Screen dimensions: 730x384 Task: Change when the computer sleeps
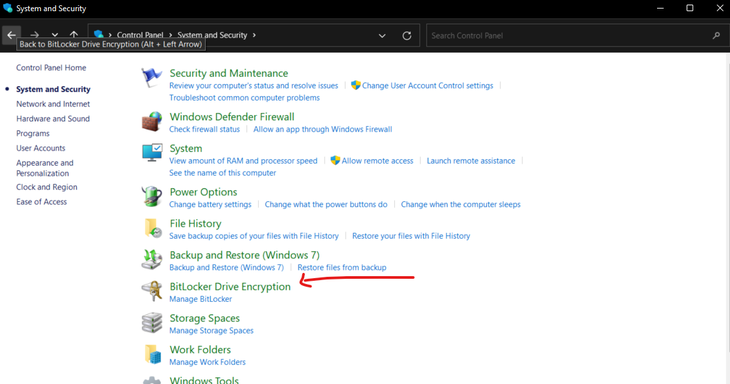tap(460, 204)
